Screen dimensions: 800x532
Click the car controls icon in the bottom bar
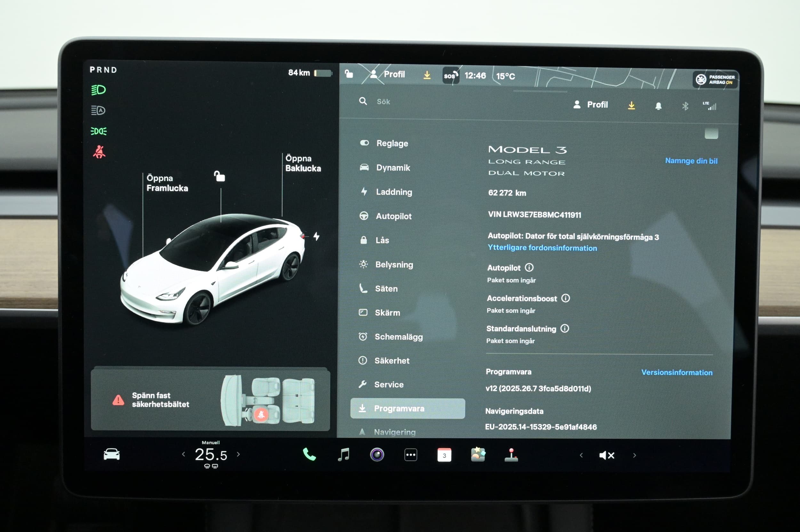click(112, 454)
